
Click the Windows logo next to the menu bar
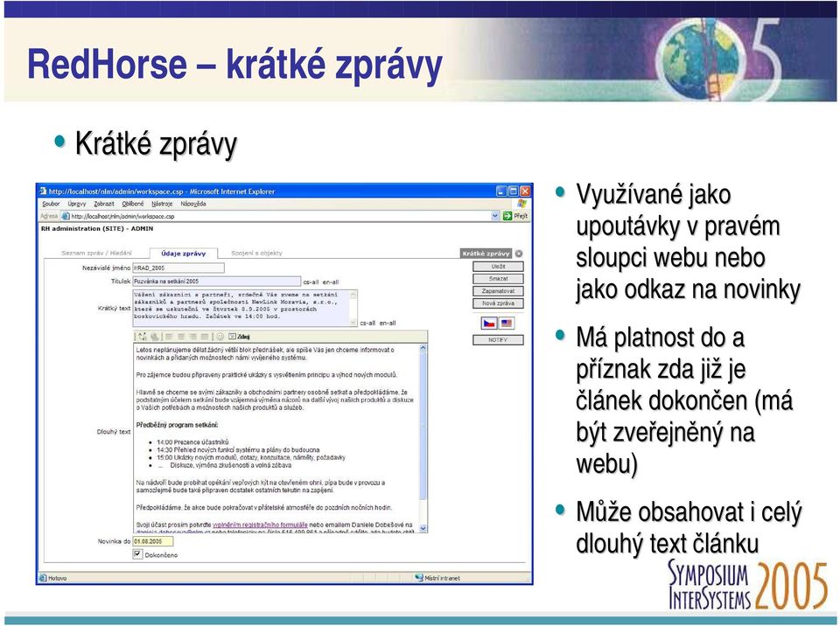[521, 204]
